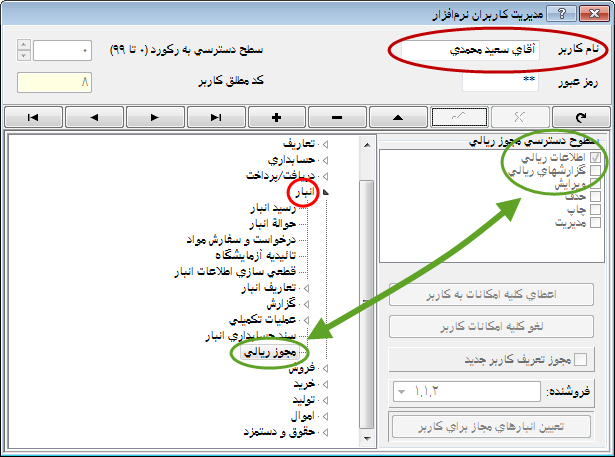The width and height of the screenshot is (615, 457).
Task: Decrease access level with spinner down arrow
Action: point(24,56)
